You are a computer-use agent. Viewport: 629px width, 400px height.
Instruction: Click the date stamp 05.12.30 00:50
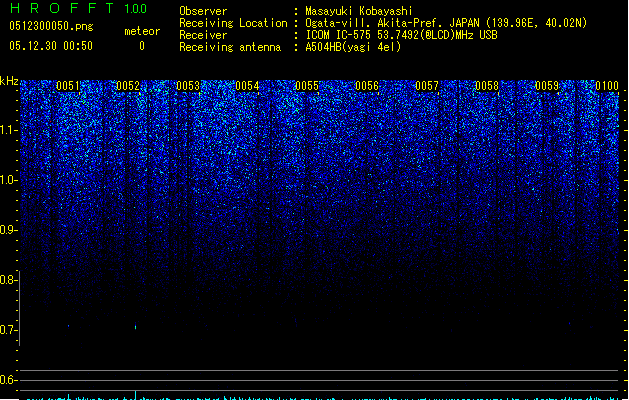tap(51, 46)
